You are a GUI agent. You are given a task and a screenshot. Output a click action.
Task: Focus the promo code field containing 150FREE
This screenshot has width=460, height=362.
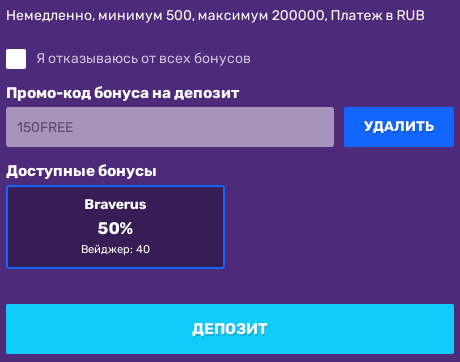click(170, 127)
